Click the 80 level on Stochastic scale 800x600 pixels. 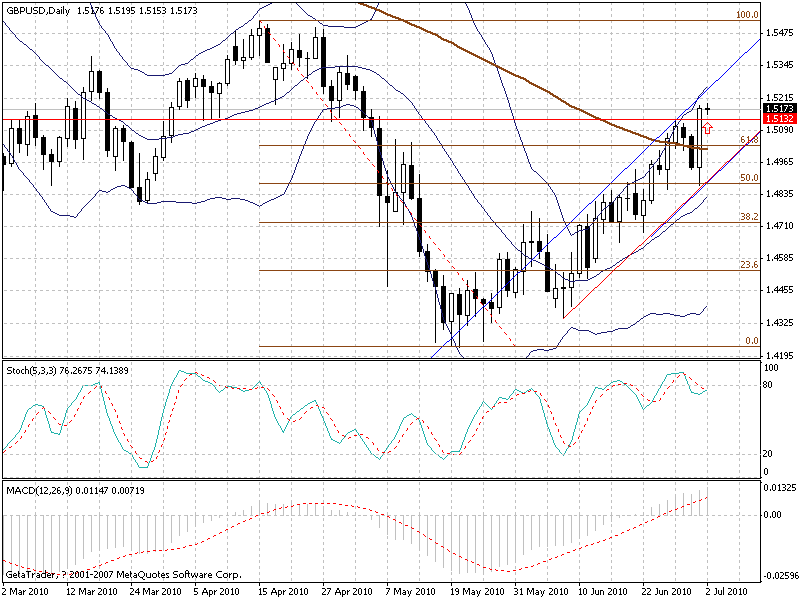coord(769,385)
